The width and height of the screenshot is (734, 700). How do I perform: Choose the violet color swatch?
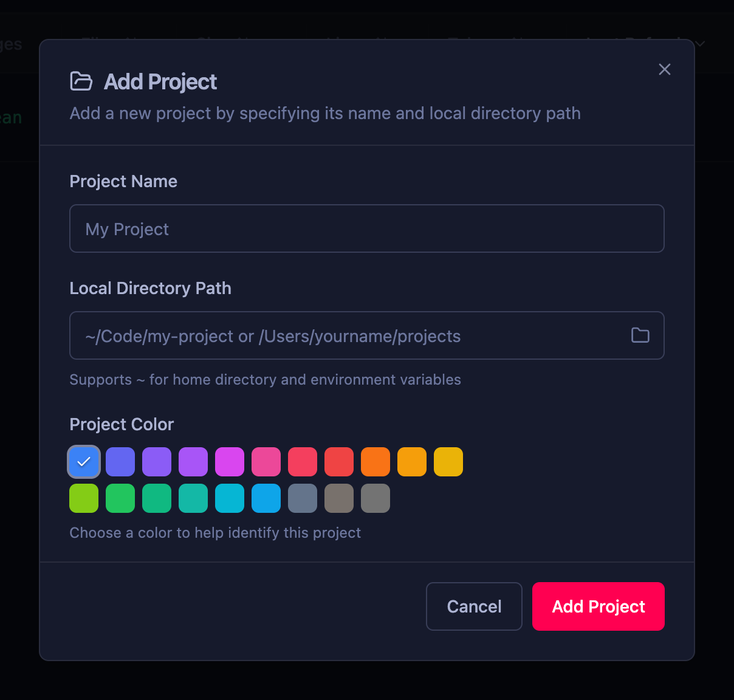tap(157, 461)
